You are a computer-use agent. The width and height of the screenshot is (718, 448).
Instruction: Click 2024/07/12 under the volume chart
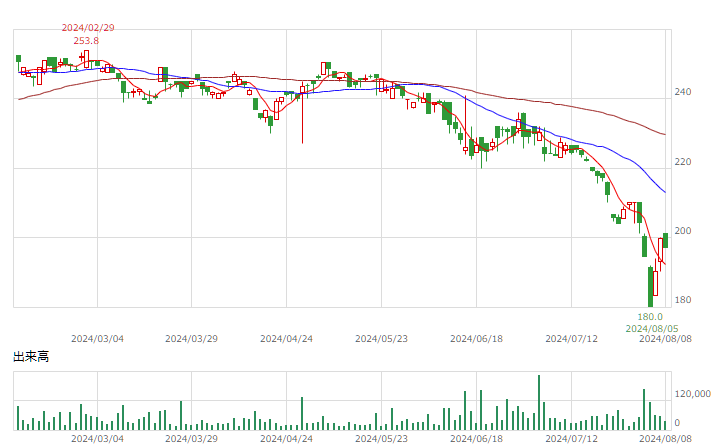(571, 438)
